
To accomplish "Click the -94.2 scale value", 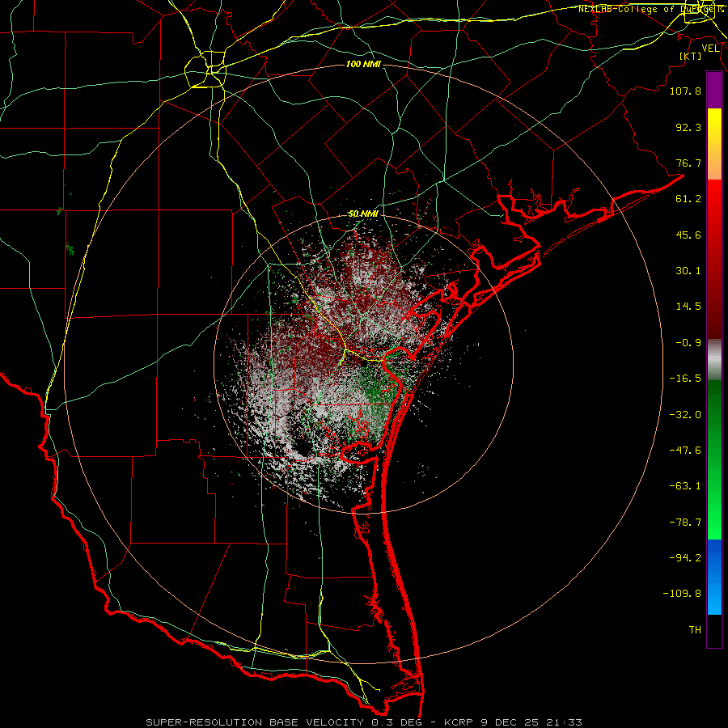I will pos(685,558).
